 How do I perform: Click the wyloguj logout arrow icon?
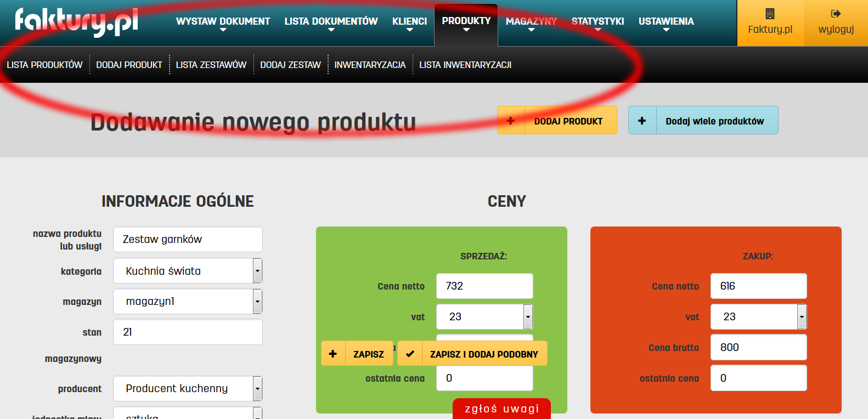coord(836,14)
